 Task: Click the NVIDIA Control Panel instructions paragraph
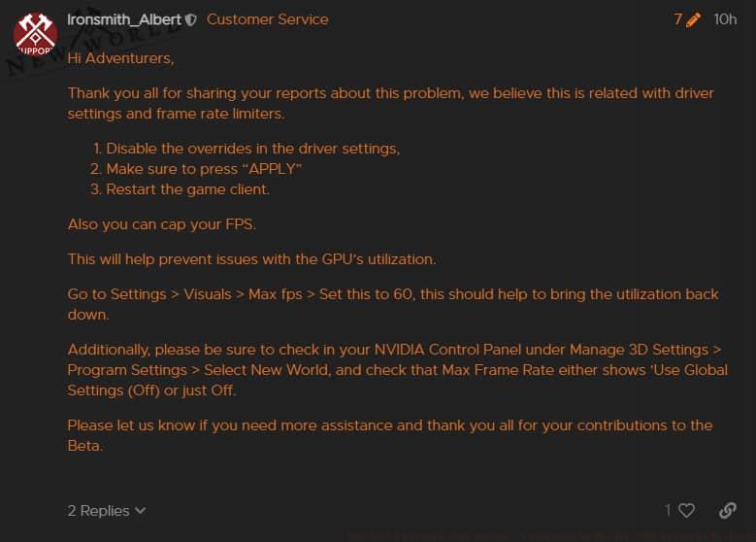(x=397, y=369)
